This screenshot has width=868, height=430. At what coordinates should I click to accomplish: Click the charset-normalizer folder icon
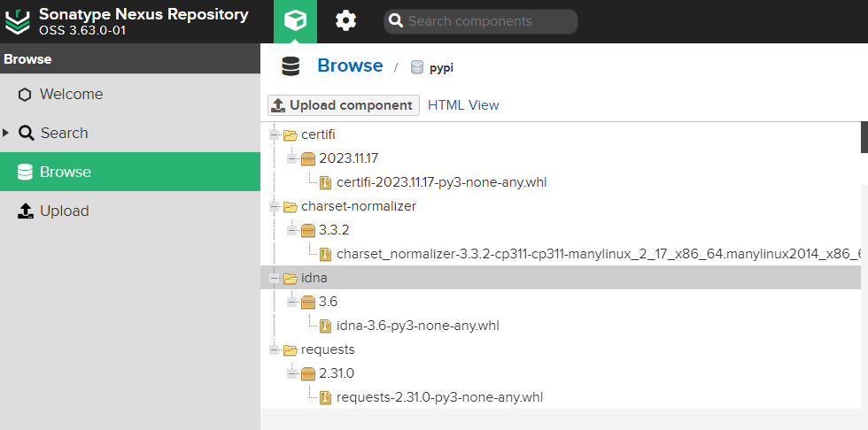click(x=291, y=207)
